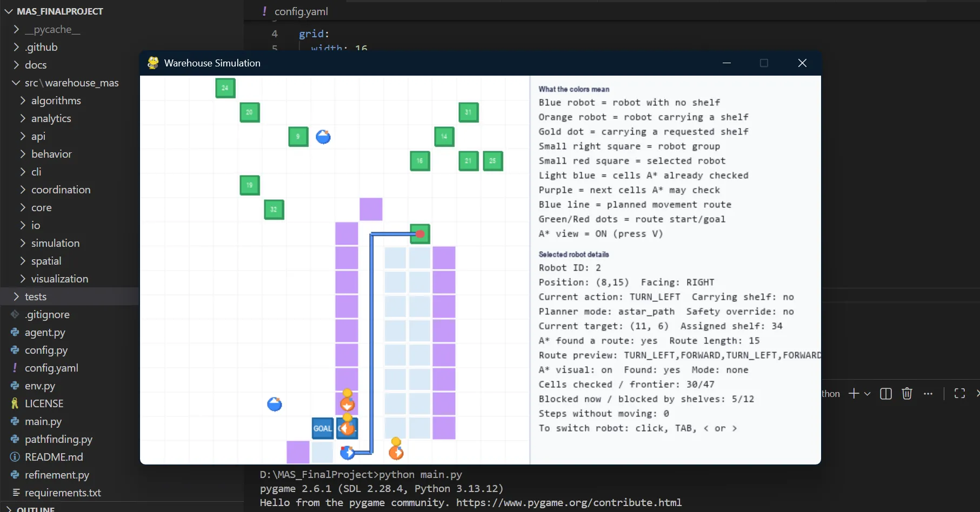
Task: Open pathfinding.py in the editor
Action: coord(59,439)
